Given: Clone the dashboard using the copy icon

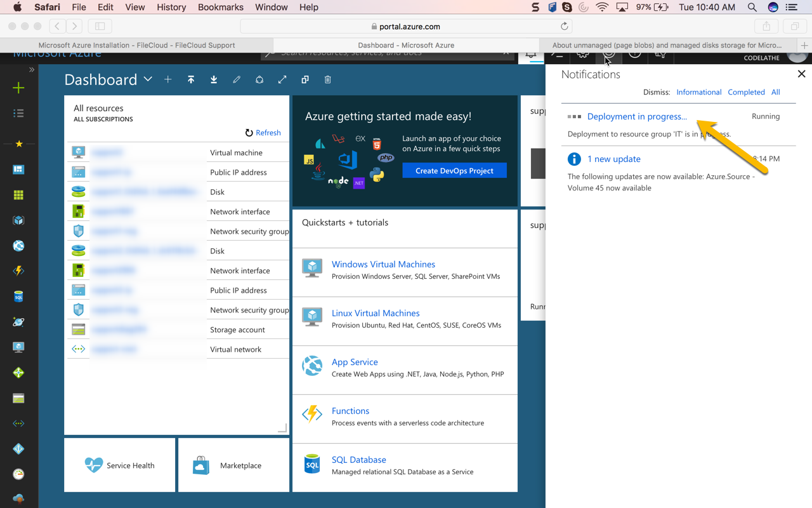Looking at the screenshot, I should point(305,80).
